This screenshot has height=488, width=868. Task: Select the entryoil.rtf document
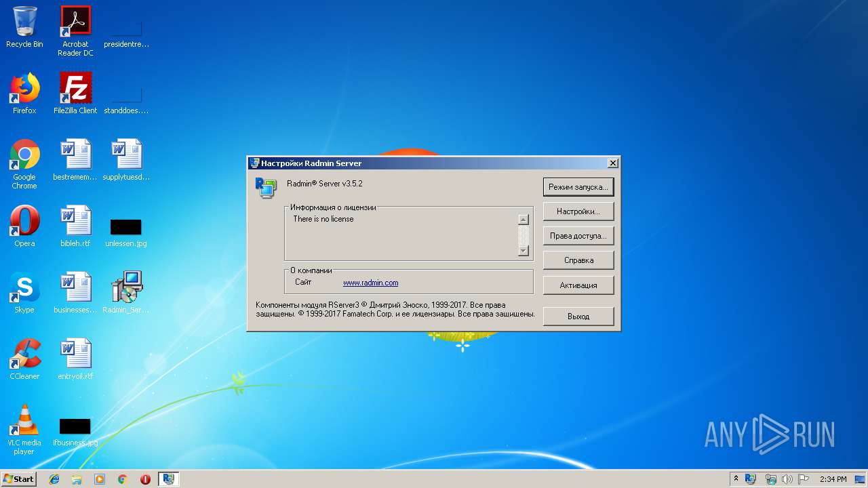[75, 359]
